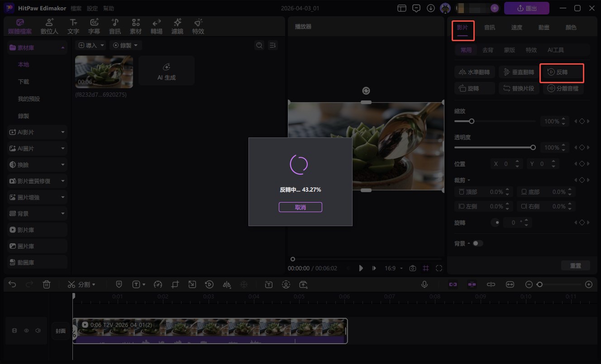Open the 16:9 aspect ratio dropdown
Screen dimensions: 601x364
pyautogui.click(x=393, y=268)
